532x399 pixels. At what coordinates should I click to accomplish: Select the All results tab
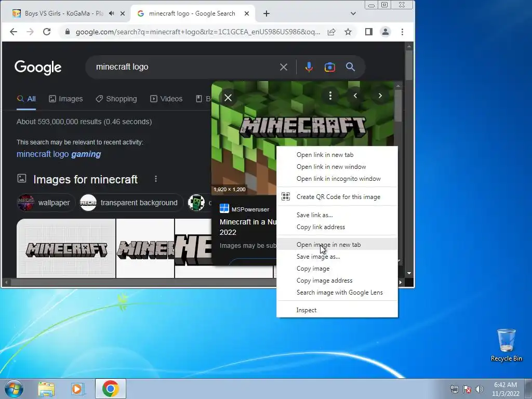coord(26,99)
